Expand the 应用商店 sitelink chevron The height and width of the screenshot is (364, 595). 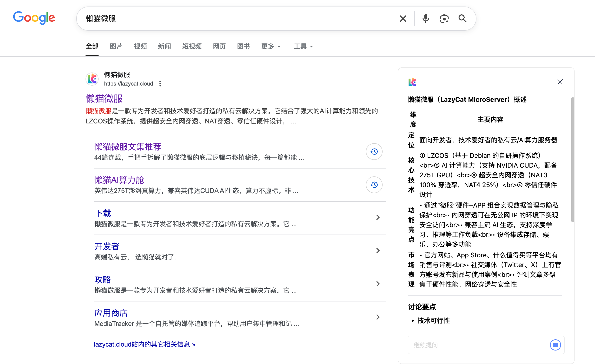pos(378,317)
